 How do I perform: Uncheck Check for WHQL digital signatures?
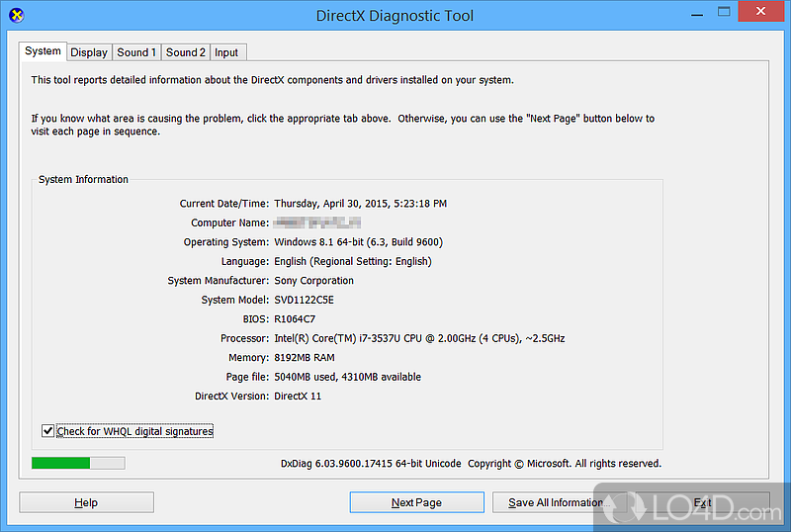47,431
